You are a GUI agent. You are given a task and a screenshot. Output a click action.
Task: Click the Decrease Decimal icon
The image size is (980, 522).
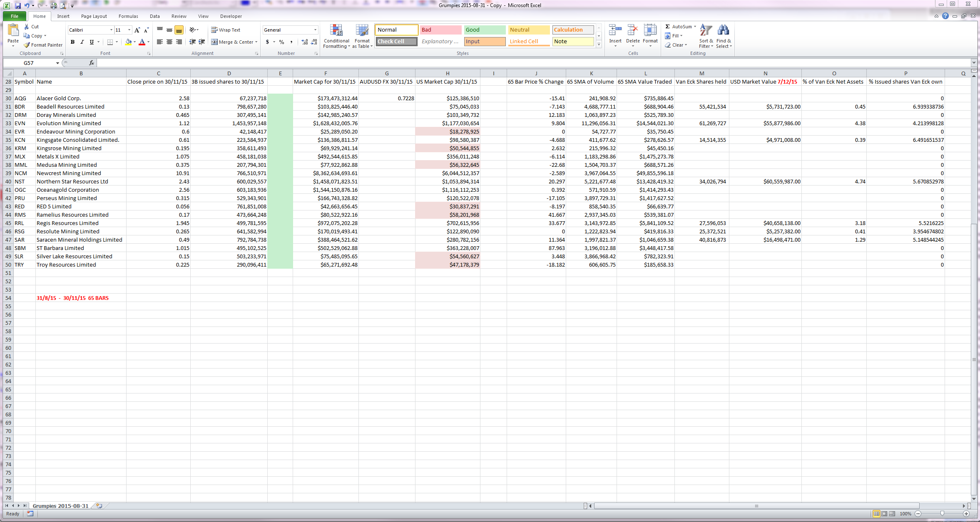(314, 42)
